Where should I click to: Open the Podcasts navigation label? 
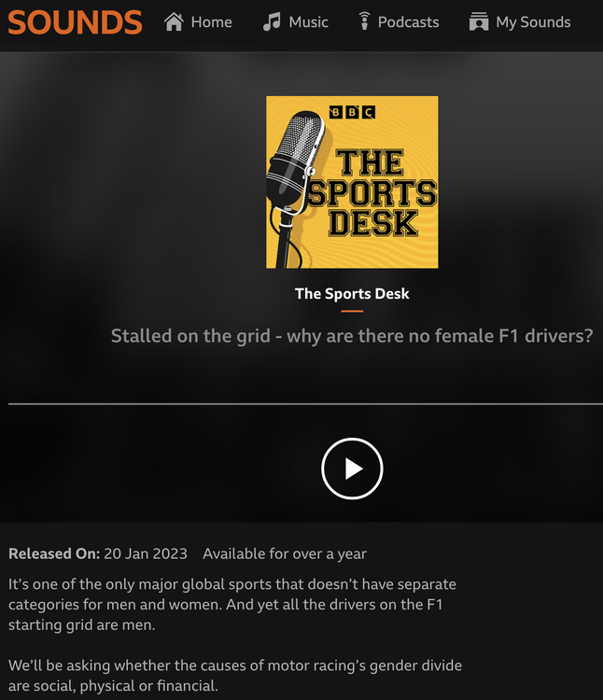click(408, 22)
